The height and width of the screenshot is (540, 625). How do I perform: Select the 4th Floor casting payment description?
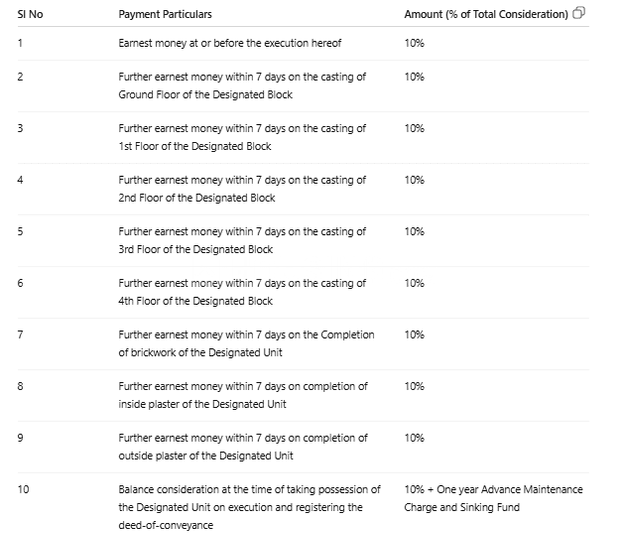[x=242, y=292]
